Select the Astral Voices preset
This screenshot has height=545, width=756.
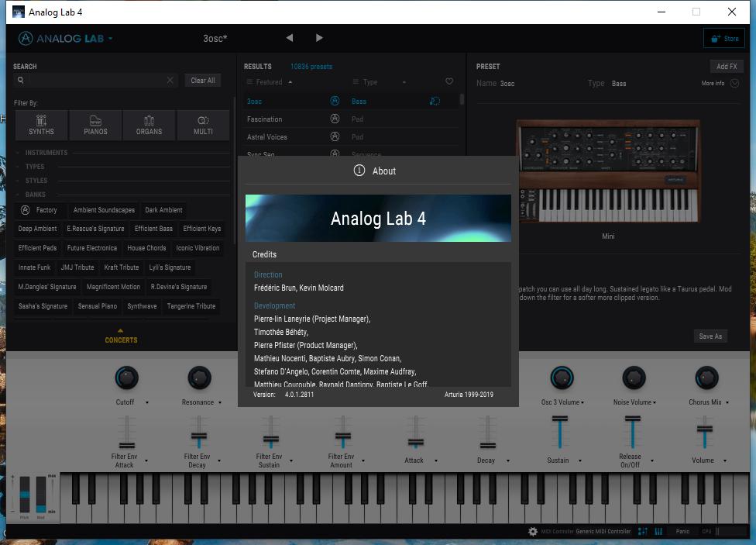coord(351,136)
